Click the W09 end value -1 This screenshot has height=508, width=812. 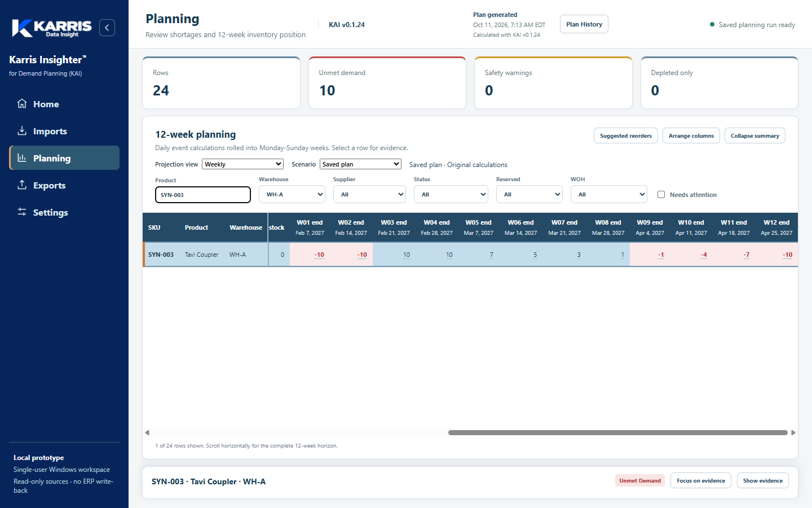pyautogui.click(x=661, y=255)
